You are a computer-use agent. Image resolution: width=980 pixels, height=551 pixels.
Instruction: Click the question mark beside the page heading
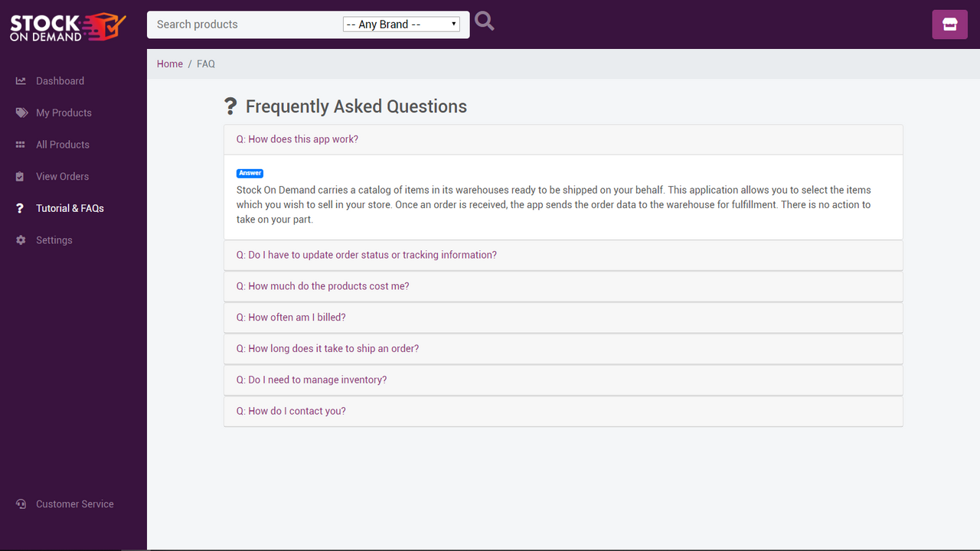click(x=230, y=106)
